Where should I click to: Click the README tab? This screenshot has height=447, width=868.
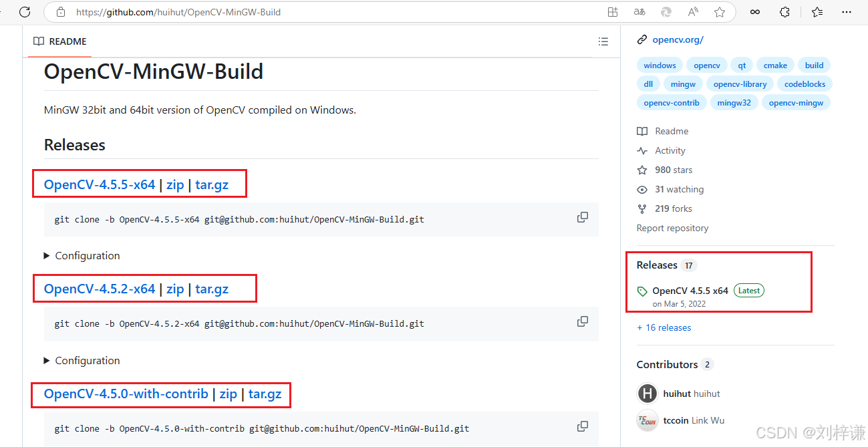[x=60, y=41]
